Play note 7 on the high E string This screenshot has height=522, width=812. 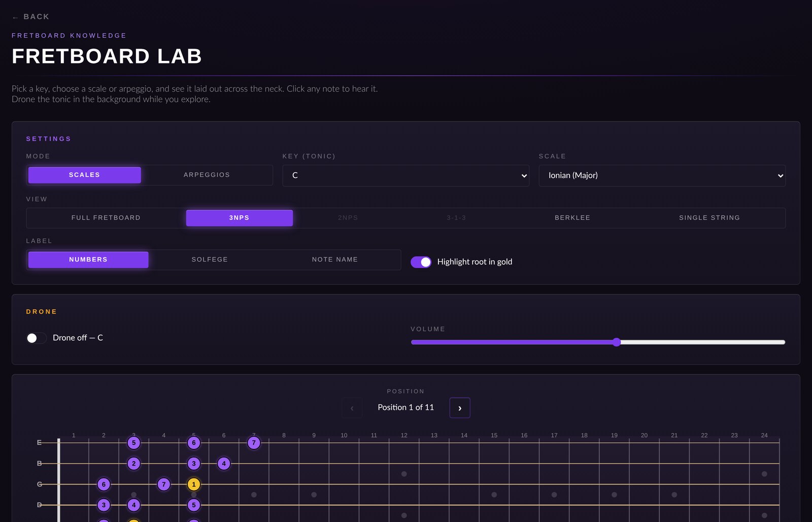click(x=254, y=443)
